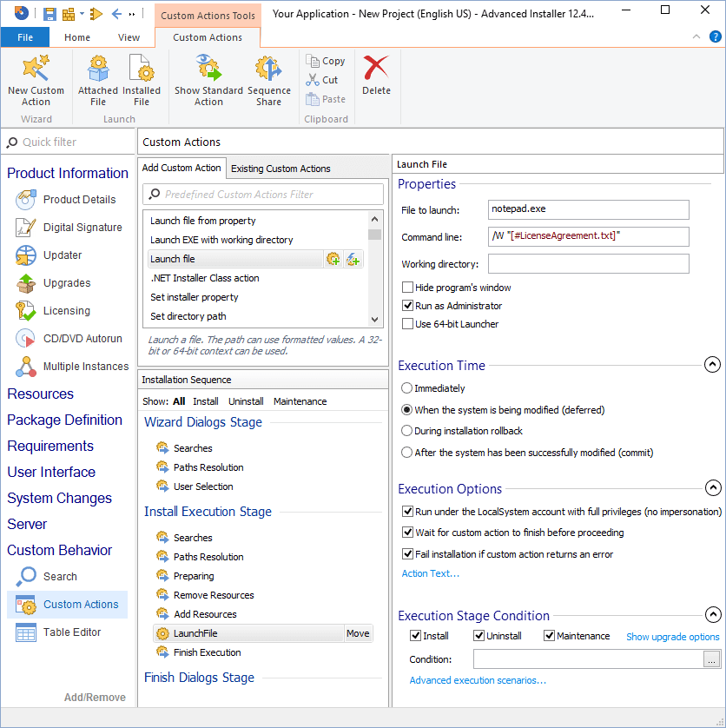This screenshot has height=728, width=726.
Task: Collapse the Execution Stage Condition section
Action: pos(712,614)
